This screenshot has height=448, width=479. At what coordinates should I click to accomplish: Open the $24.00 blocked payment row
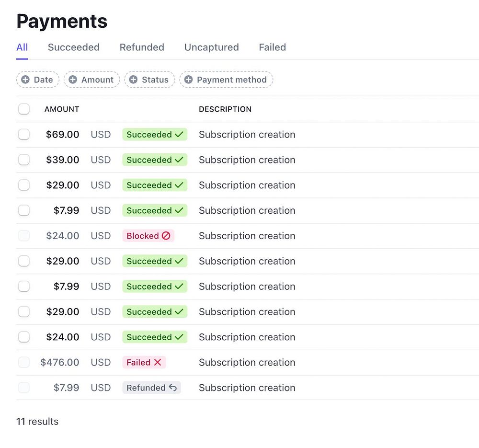[247, 236]
